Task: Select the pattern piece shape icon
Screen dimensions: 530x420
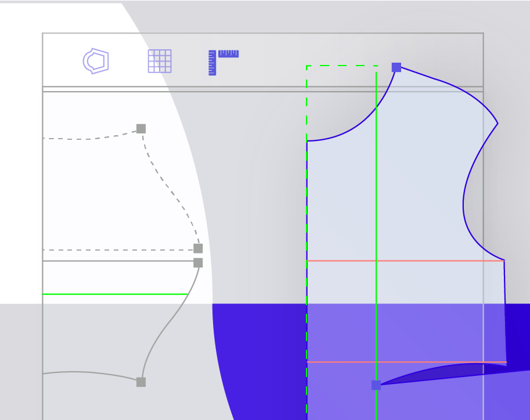Action: 96,61
